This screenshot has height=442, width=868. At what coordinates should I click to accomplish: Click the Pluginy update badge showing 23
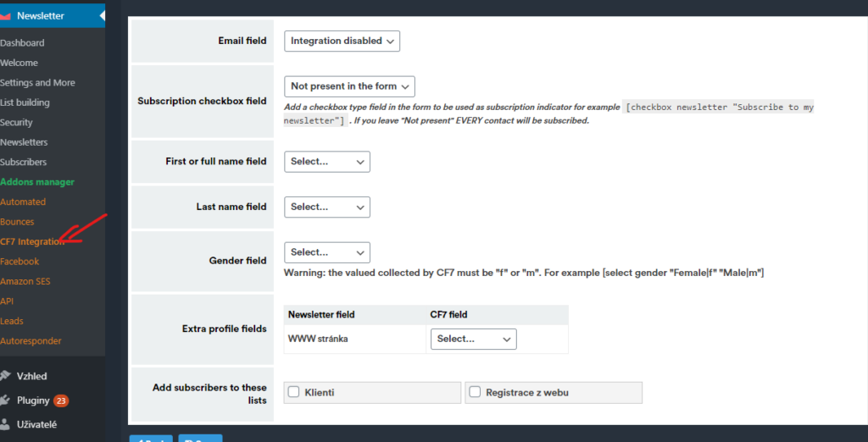click(x=61, y=401)
